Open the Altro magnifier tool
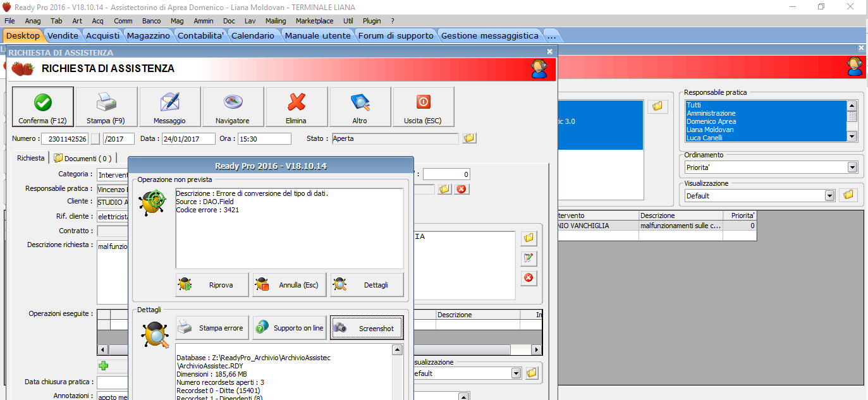This screenshot has height=400, width=868. pos(360,107)
